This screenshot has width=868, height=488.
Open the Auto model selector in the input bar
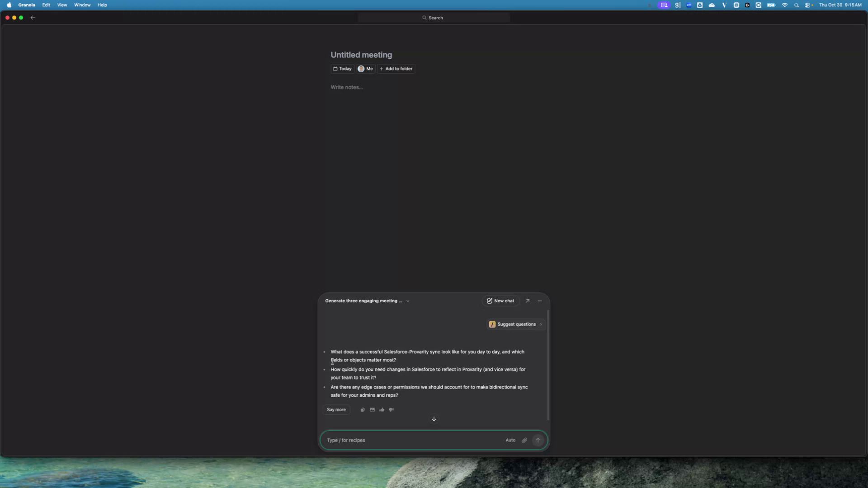click(510, 440)
